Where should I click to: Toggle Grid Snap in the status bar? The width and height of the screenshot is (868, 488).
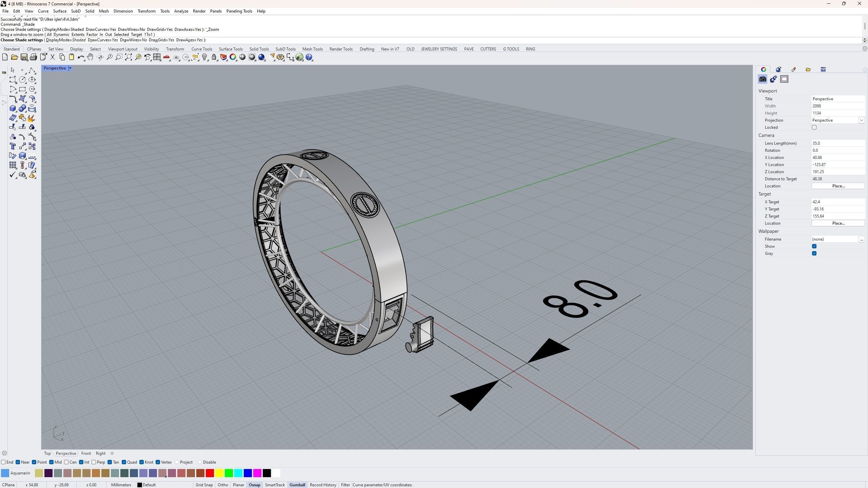click(204, 485)
